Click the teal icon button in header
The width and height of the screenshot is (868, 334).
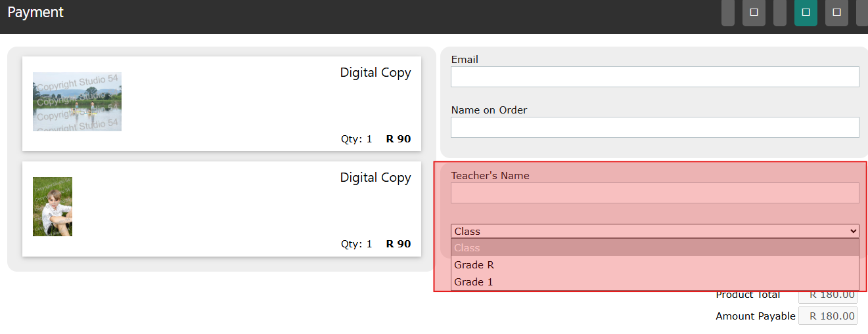point(806,12)
